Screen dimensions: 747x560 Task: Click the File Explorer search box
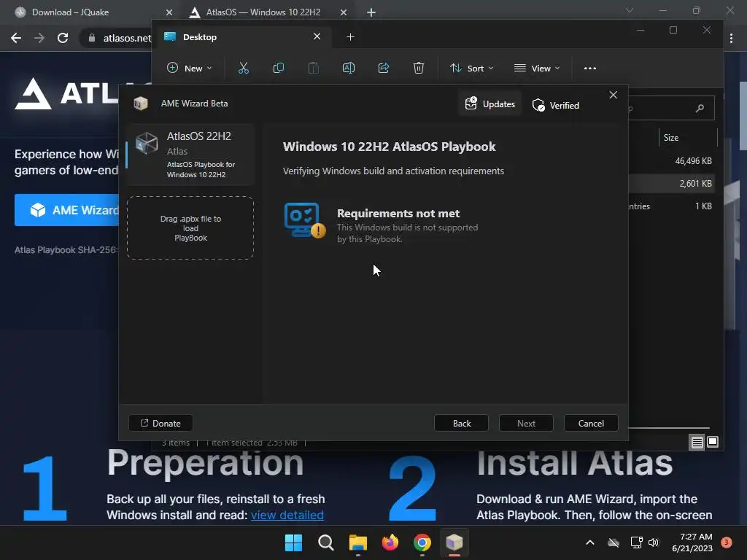click(x=671, y=108)
